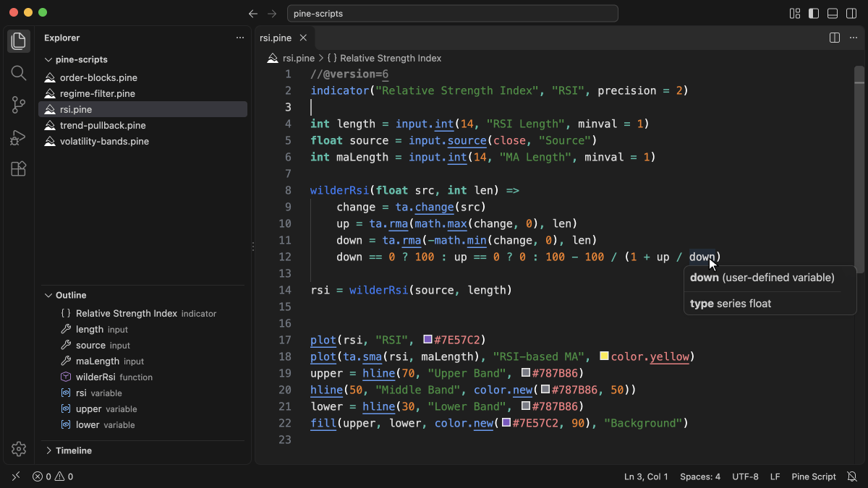
Task: Open the Run and Debug view
Action: 19,137
